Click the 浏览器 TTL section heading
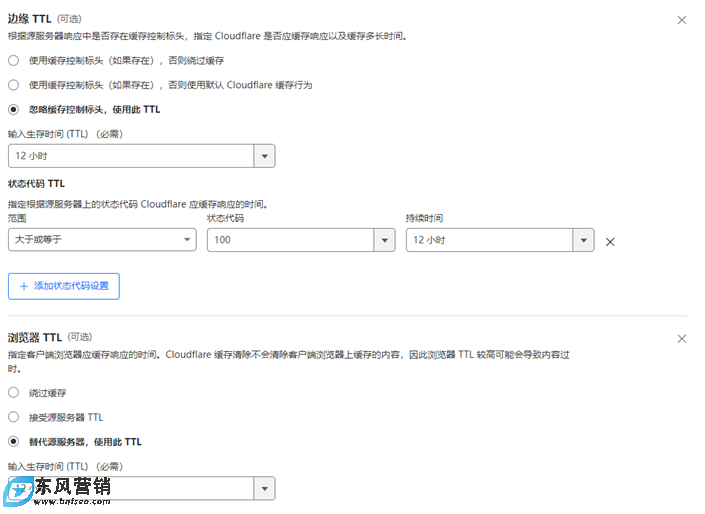The height and width of the screenshot is (514, 705). coord(35,338)
